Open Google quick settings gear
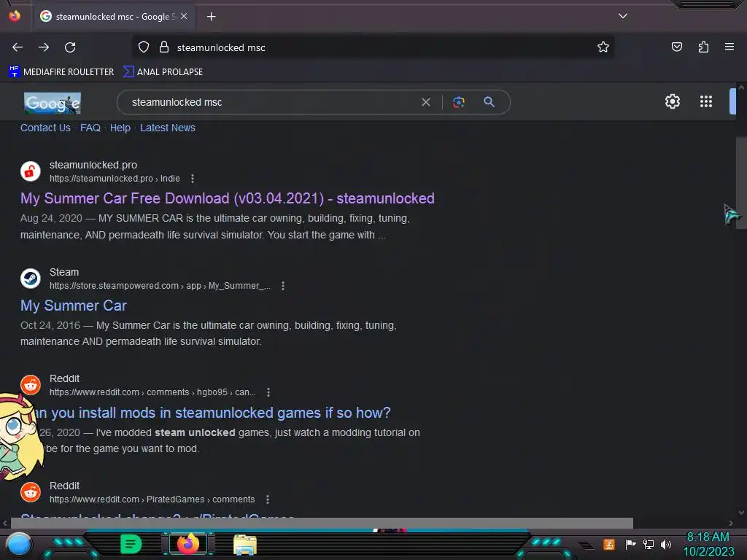747x560 pixels. coord(672,101)
